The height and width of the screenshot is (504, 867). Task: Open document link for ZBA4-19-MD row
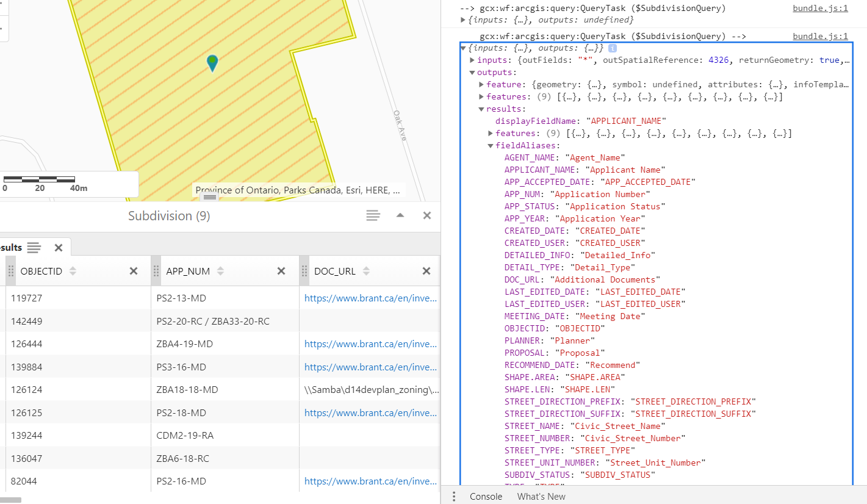click(x=371, y=344)
